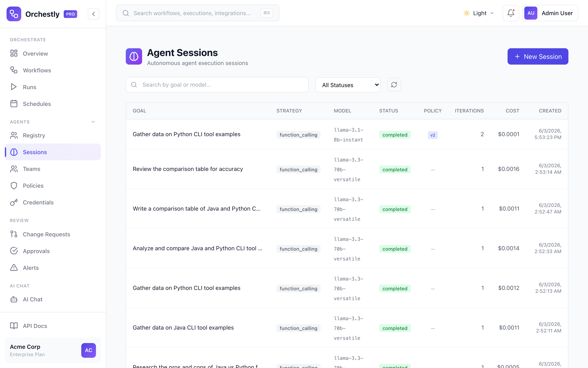This screenshot has height=368, width=588.
Task: Click the llama-3.1-8b-instant model cell
Action: 349,135
